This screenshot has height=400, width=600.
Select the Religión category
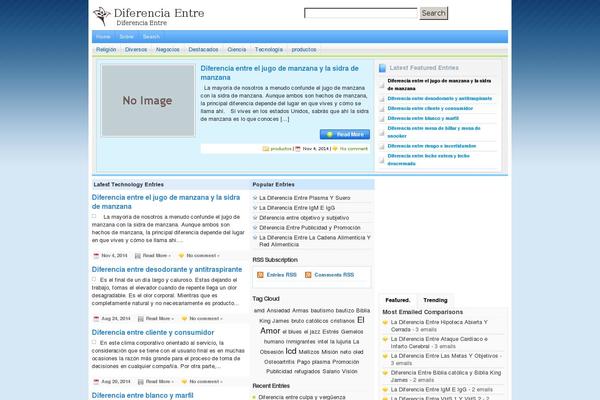tap(106, 50)
